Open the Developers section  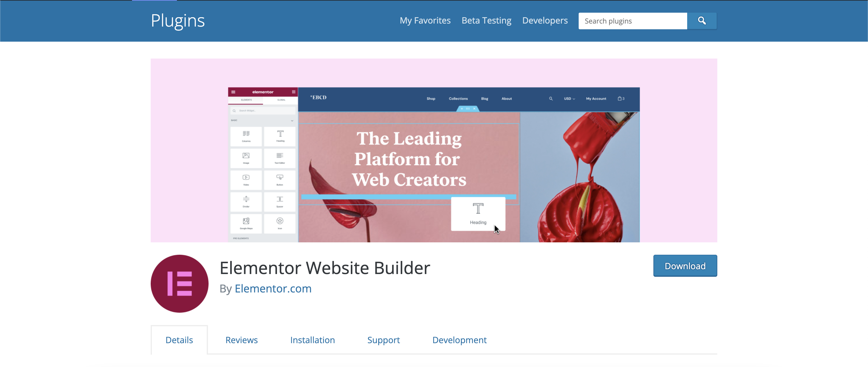545,20
